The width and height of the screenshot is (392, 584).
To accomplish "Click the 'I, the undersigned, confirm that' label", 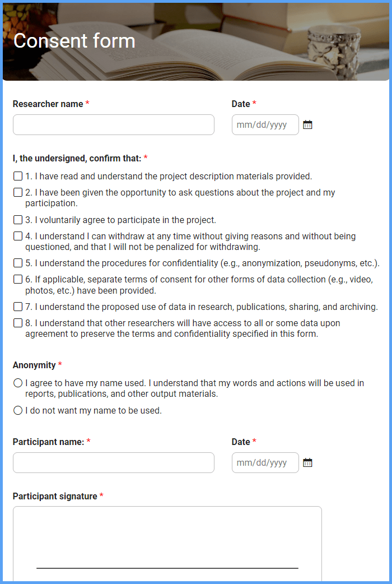I will [77, 158].
